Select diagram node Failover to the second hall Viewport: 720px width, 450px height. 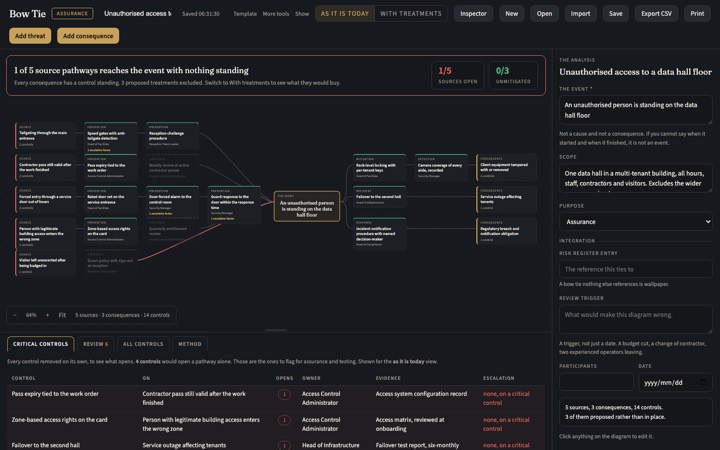[379, 197]
